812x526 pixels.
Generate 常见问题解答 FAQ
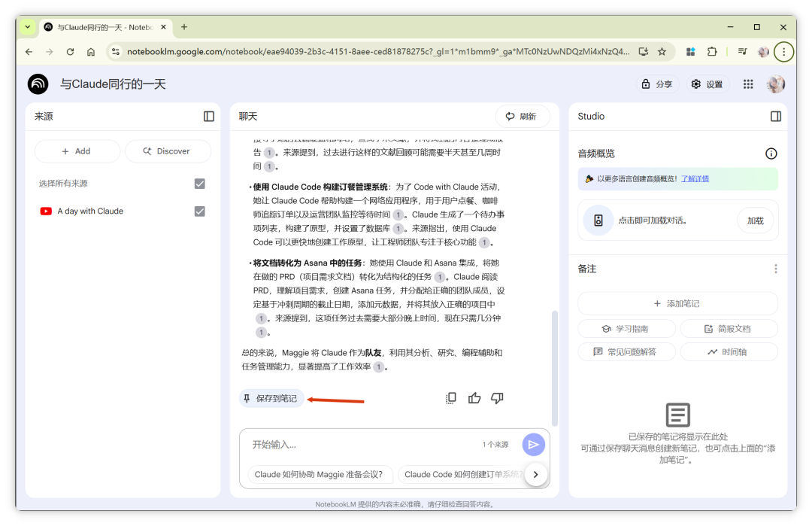pos(626,352)
